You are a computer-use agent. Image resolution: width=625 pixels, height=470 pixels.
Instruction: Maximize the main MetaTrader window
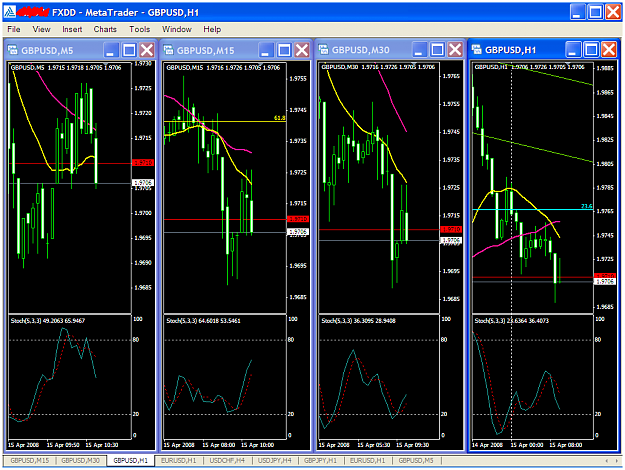[x=596, y=12]
